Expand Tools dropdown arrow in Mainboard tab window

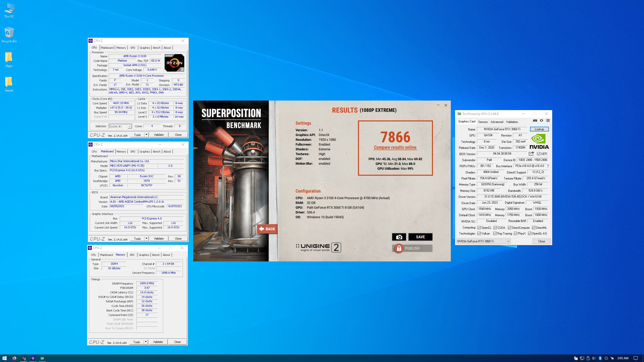pos(146,239)
